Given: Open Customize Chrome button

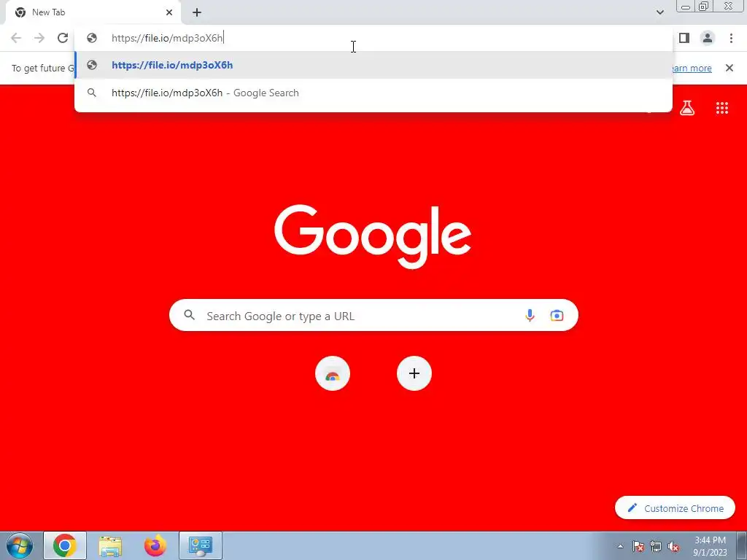Looking at the screenshot, I should pyautogui.click(x=675, y=508).
